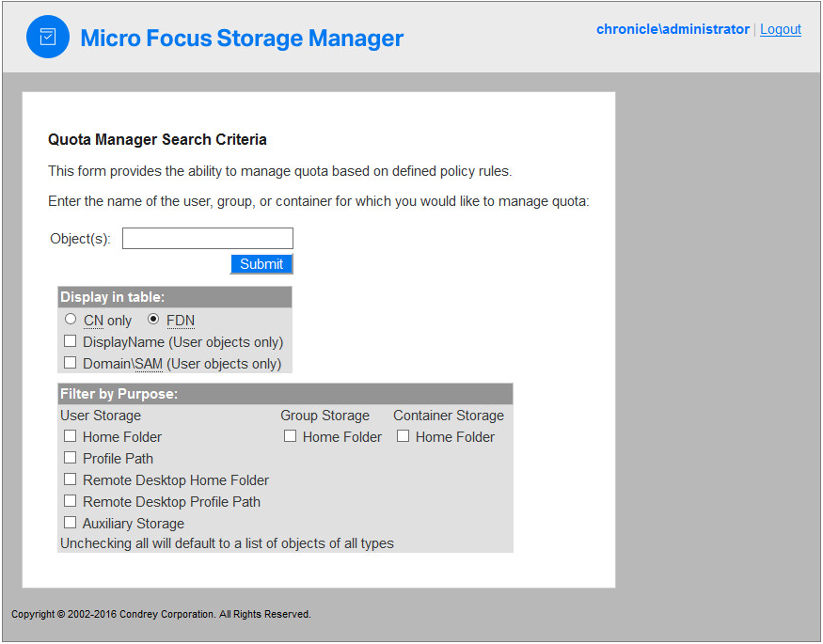
Task: Select the CN only radio button
Action: [x=71, y=320]
